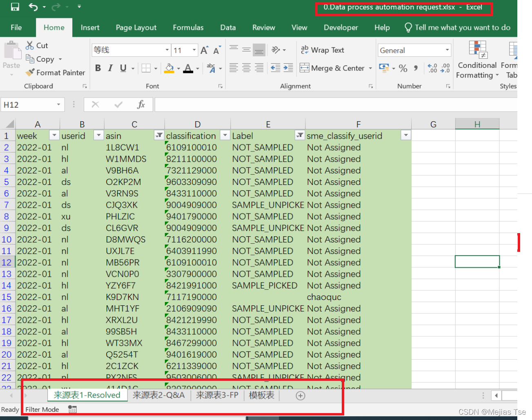Image resolution: width=532 pixels, height=420 pixels.
Task: Open the userid column filter dropdown
Action: point(98,135)
